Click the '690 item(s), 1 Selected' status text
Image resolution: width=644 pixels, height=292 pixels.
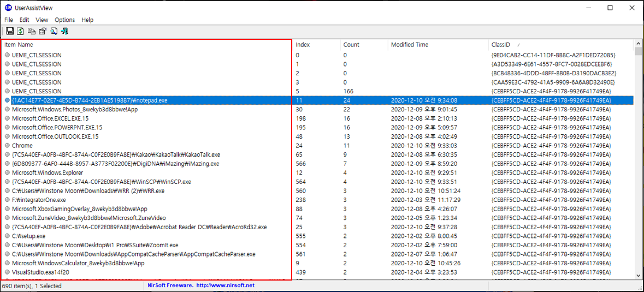pyautogui.click(x=32, y=285)
